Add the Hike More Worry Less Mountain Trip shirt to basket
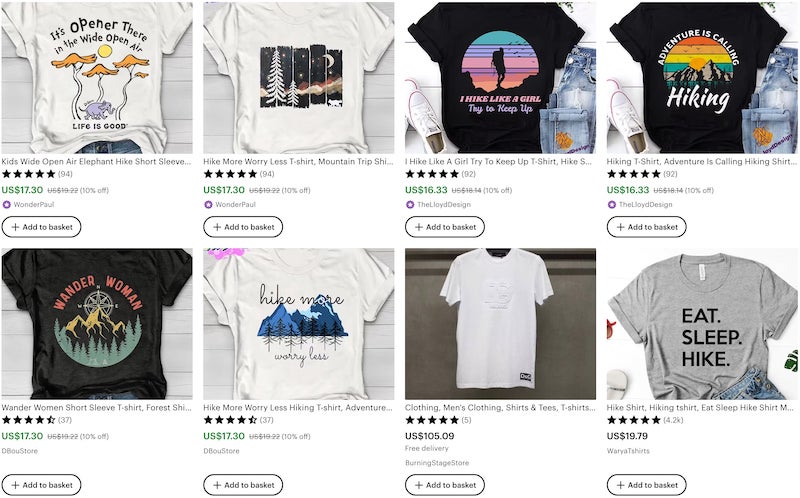This screenshot has height=498, width=800. [x=243, y=227]
